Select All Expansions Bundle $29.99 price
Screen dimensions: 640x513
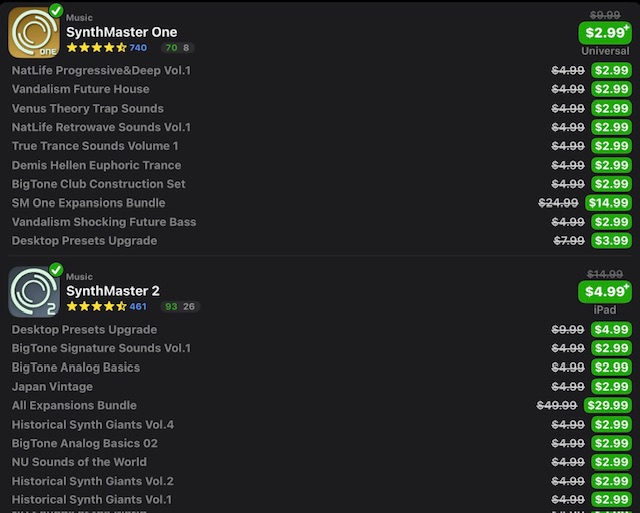[x=608, y=405]
